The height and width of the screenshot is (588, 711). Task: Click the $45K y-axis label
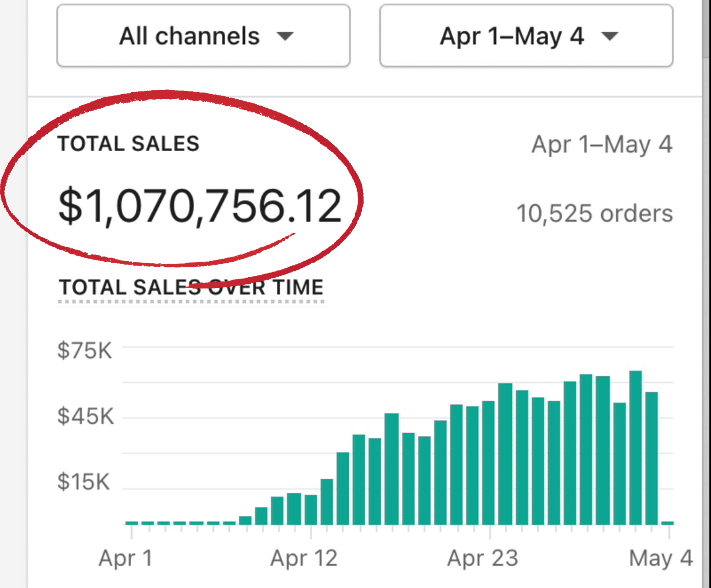[x=86, y=416]
